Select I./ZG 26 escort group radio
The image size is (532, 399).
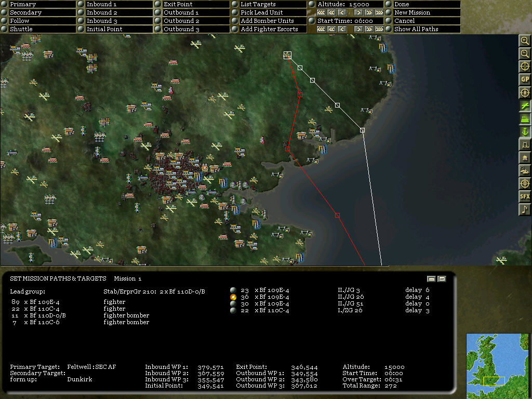pos(233,311)
